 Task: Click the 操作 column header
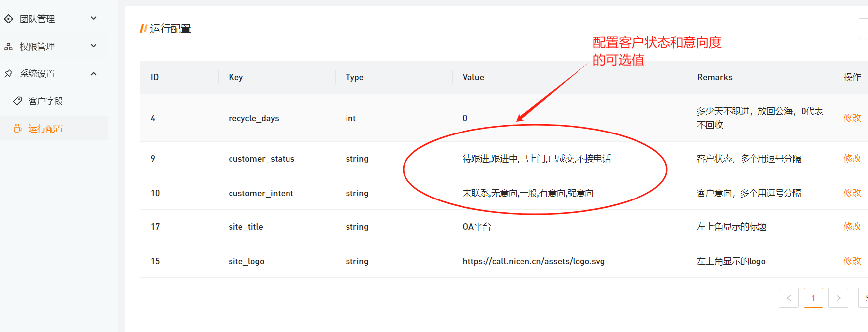click(852, 77)
